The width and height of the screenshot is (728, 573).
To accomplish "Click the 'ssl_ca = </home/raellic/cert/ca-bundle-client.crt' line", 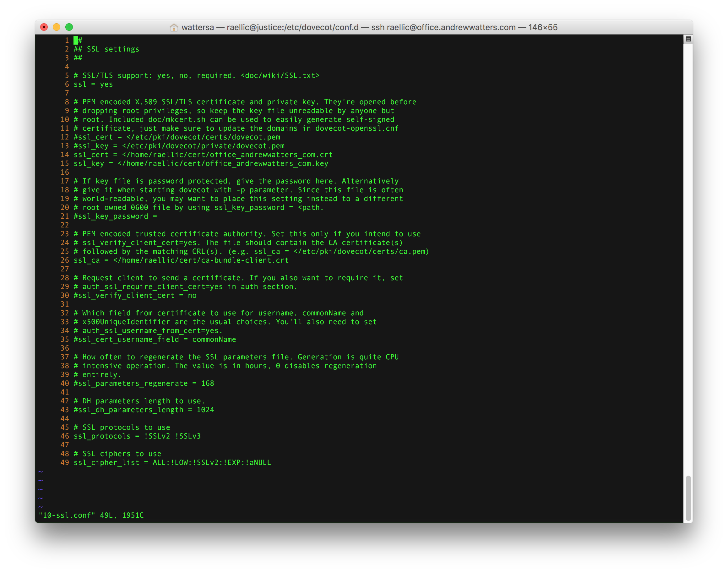I will [x=181, y=260].
